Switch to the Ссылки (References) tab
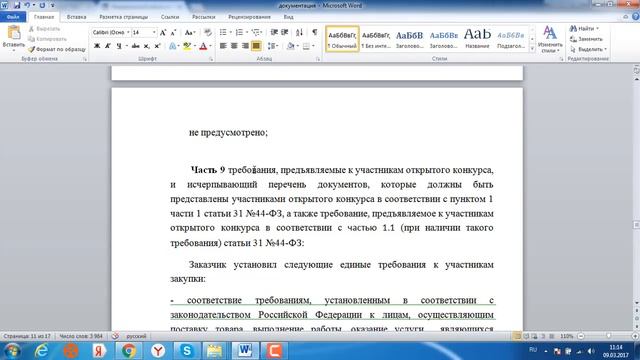This screenshot has height=360, width=640. (170, 17)
